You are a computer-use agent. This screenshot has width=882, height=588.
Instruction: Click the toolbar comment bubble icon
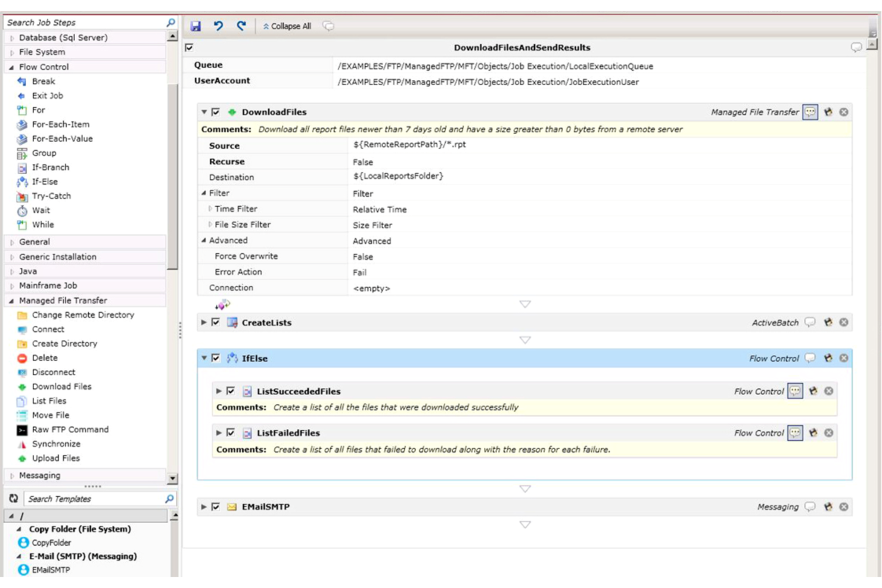click(328, 26)
